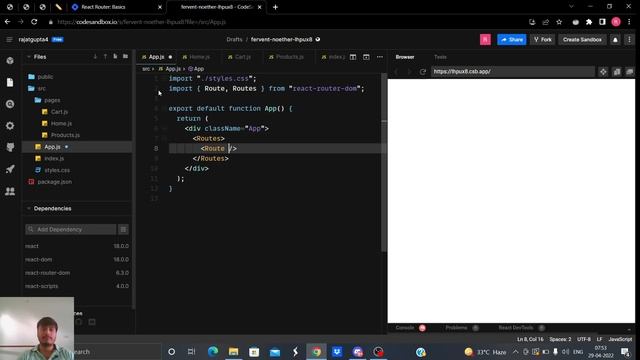Click Spaces: 2 in the status bar
This screenshot has width=640, height=360.
(560, 340)
